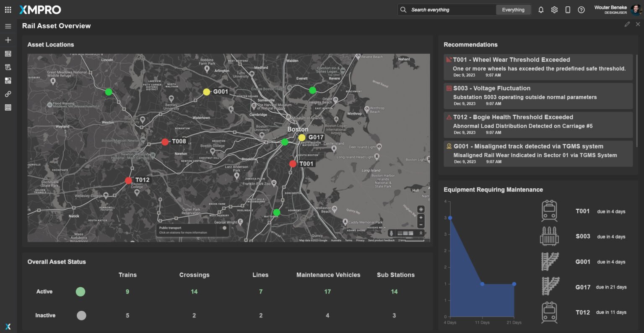Click the red T012 marker on map

[x=128, y=181]
